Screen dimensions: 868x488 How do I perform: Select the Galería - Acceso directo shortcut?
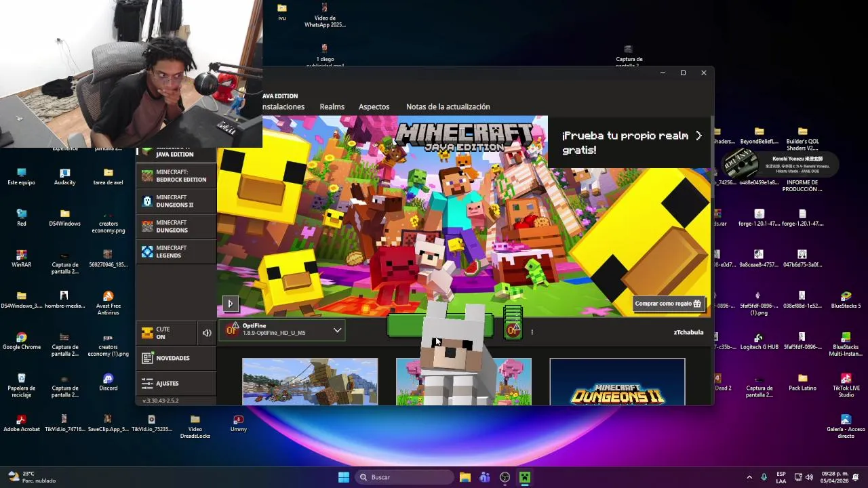pyautogui.click(x=846, y=426)
